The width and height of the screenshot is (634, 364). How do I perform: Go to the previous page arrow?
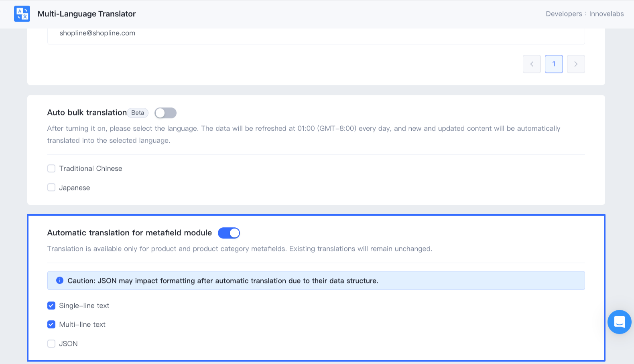tap(532, 64)
